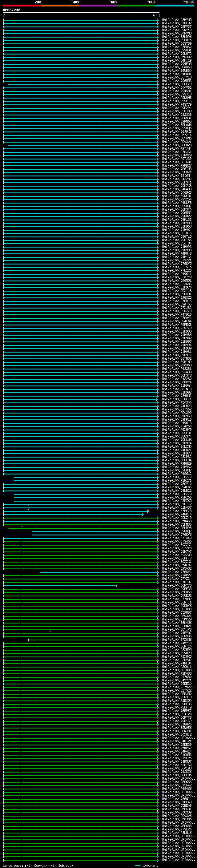Select the UniRef100_P50306 label
The height and width of the screenshot is (868, 197).
pyautogui.click(x=177, y=816)
